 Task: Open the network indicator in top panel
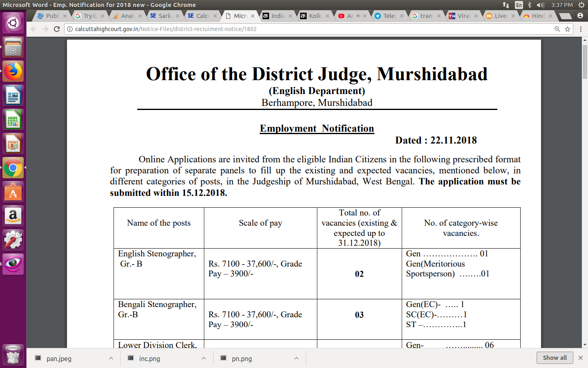tap(506, 5)
